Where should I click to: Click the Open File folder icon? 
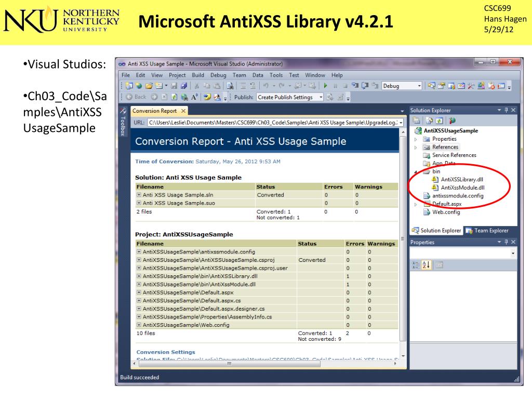(149, 86)
